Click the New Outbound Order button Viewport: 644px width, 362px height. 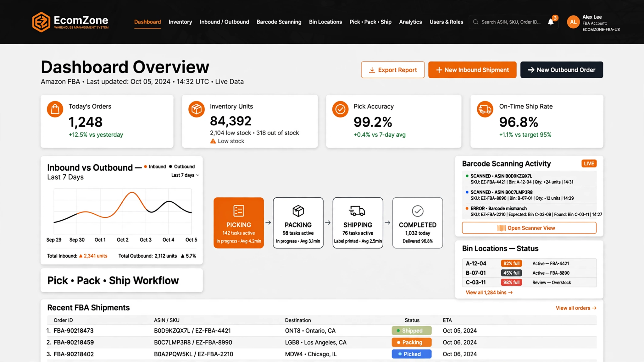pyautogui.click(x=561, y=70)
